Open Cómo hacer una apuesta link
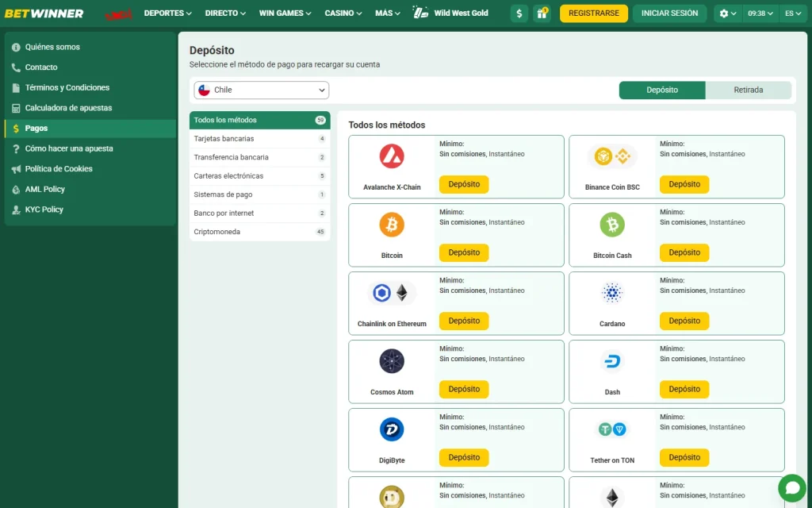 point(90,148)
